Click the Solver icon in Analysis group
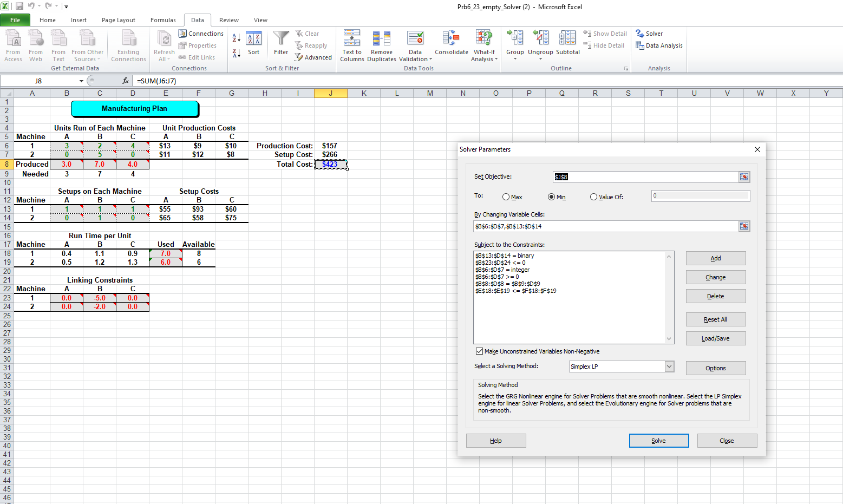 click(640, 34)
